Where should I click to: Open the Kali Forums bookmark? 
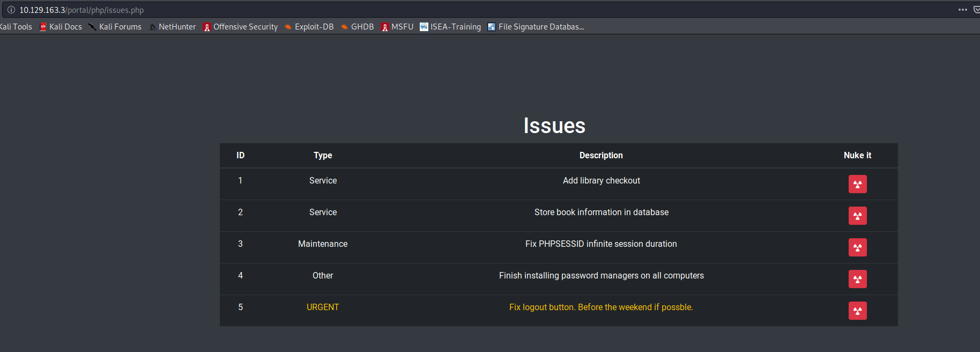point(115,27)
